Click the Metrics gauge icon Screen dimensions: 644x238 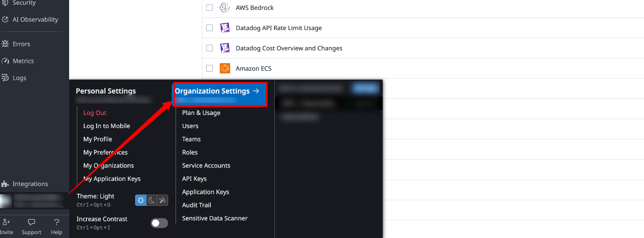tap(5, 61)
